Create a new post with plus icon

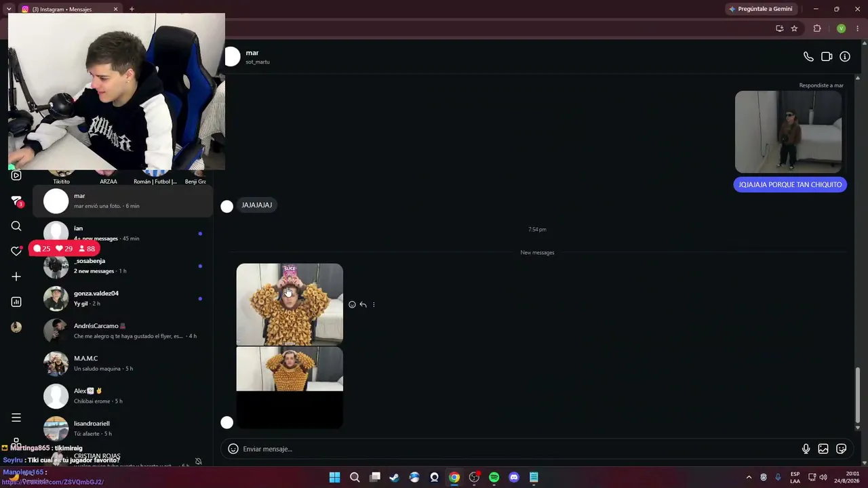pyautogui.click(x=16, y=277)
